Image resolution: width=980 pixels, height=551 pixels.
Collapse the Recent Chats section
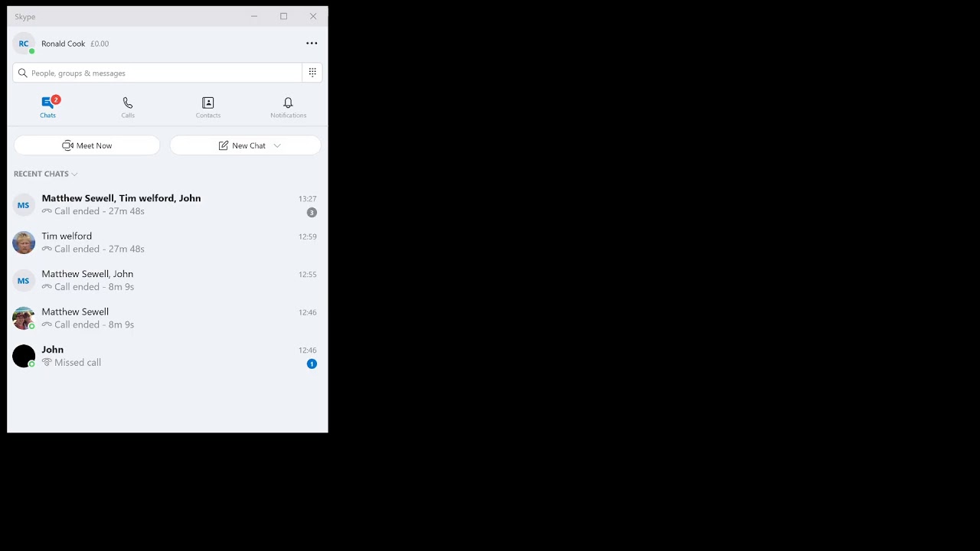(46, 174)
